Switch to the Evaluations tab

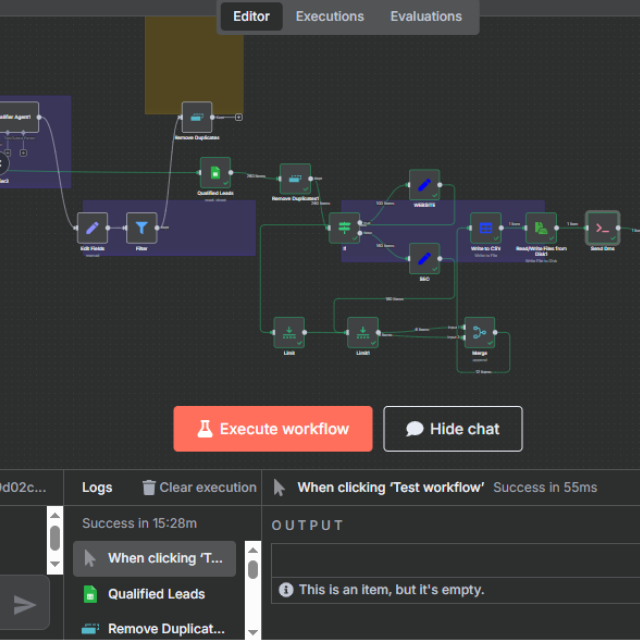pos(426,16)
